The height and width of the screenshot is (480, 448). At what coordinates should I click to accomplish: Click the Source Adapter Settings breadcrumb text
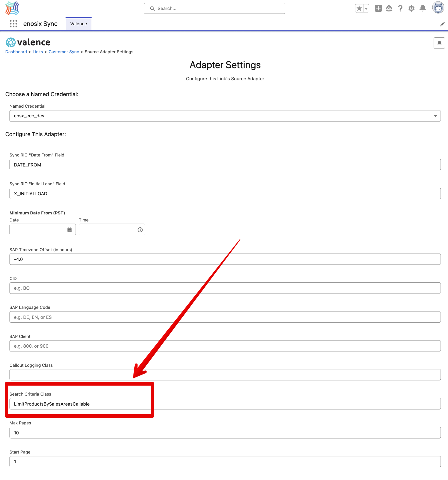[x=109, y=52]
